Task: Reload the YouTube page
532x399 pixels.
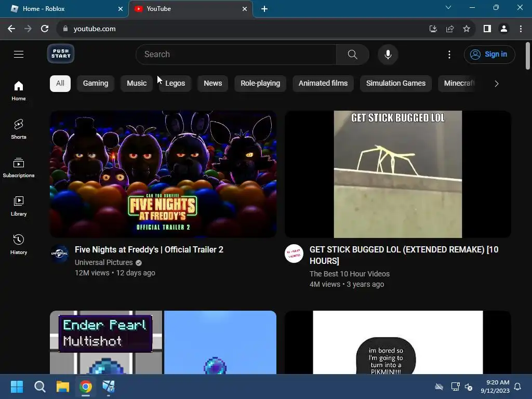Action: click(x=45, y=29)
